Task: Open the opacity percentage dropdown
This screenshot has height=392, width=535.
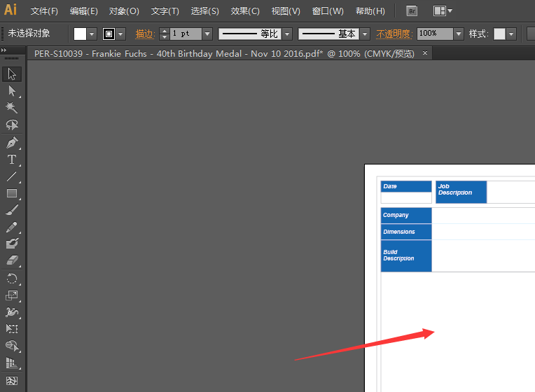Action: click(459, 34)
